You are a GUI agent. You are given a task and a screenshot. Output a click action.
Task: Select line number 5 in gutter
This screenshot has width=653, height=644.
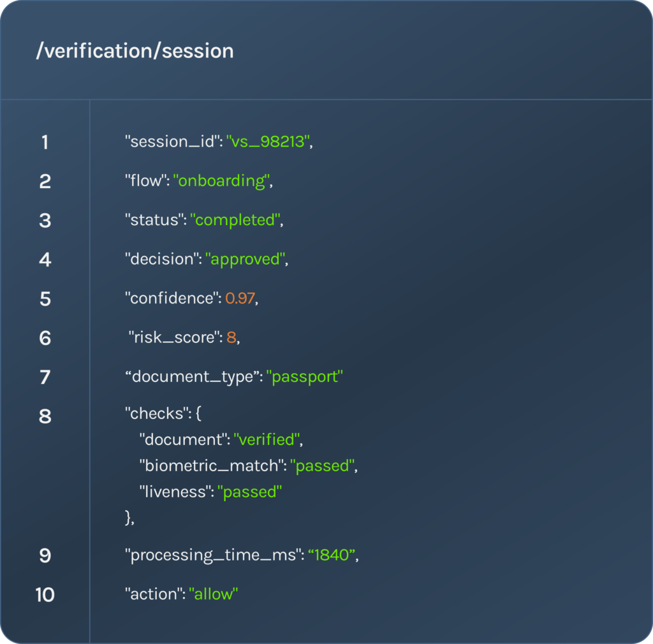[45, 299]
